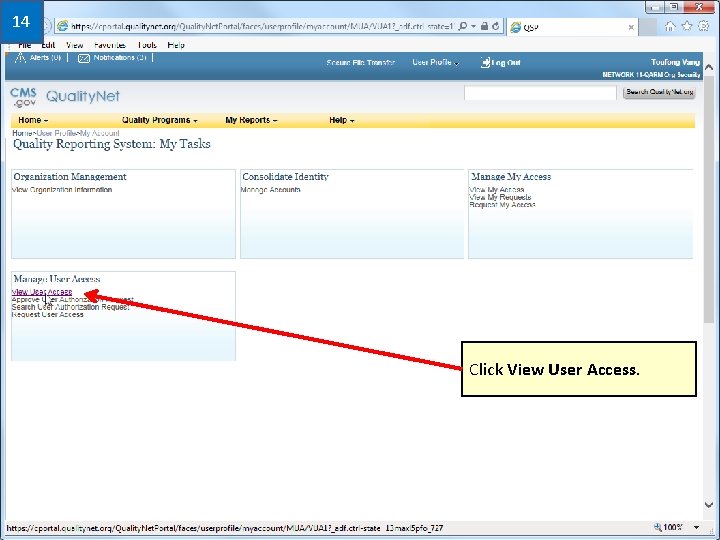Click Request My Access link

click(502, 205)
